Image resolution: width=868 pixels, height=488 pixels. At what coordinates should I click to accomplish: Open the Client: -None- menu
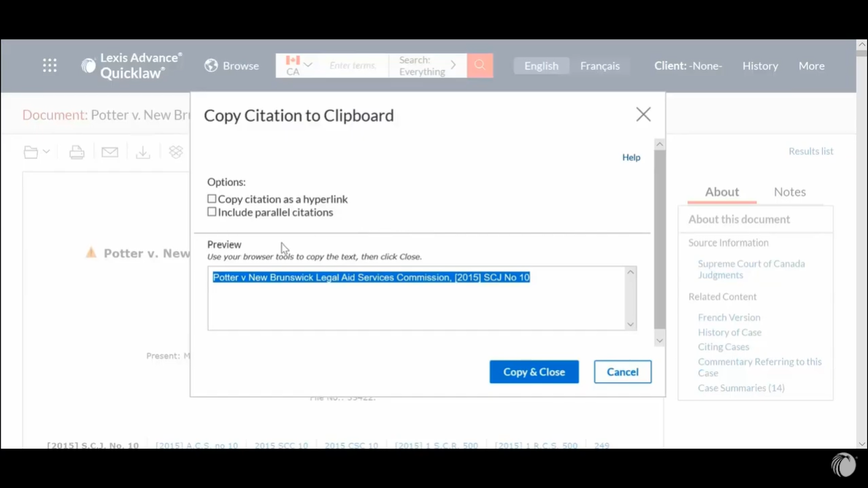(688, 66)
